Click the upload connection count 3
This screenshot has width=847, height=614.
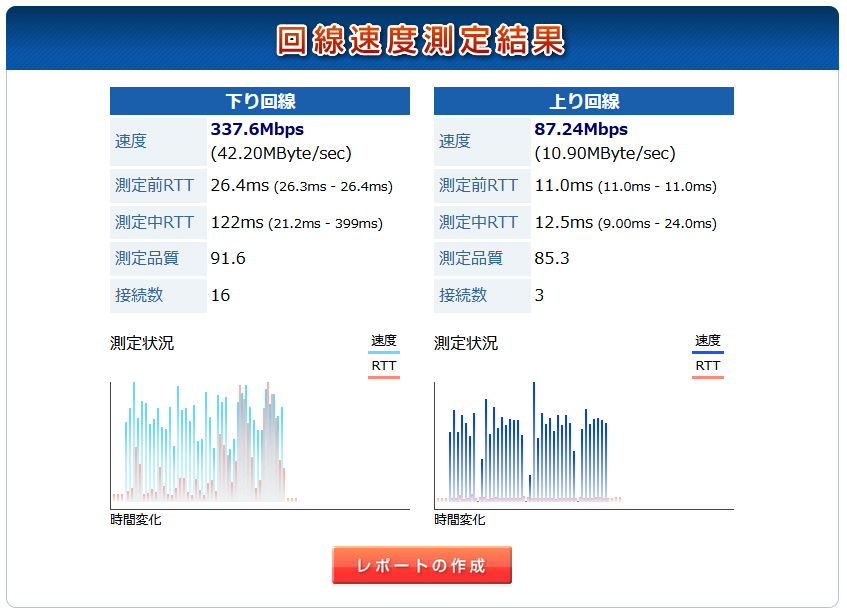pyautogui.click(x=539, y=295)
